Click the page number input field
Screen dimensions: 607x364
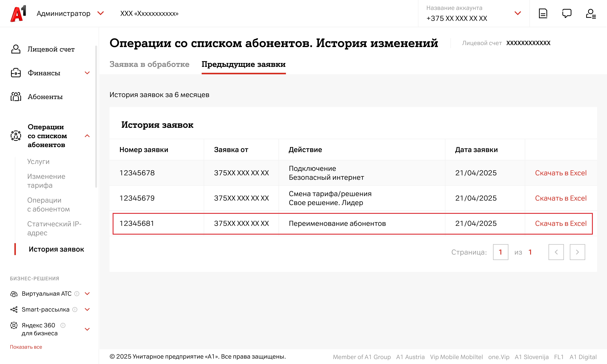pyautogui.click(x=500, y=252)
